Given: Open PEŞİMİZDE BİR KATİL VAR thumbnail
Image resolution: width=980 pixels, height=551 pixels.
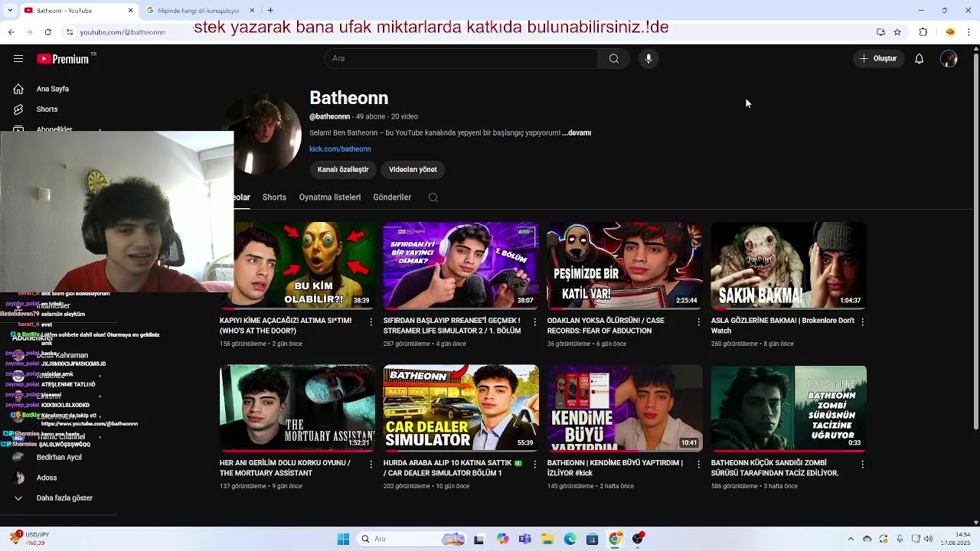Looking at the screenshot, I should 625,266.
